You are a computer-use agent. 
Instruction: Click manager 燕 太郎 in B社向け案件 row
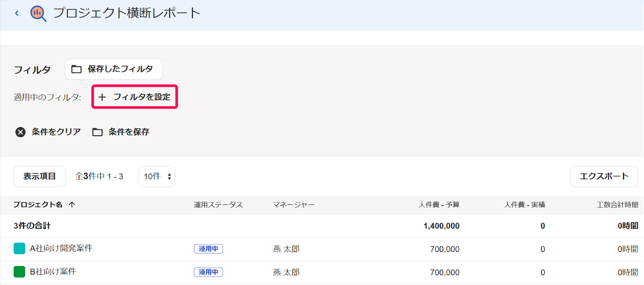point(286,272)
